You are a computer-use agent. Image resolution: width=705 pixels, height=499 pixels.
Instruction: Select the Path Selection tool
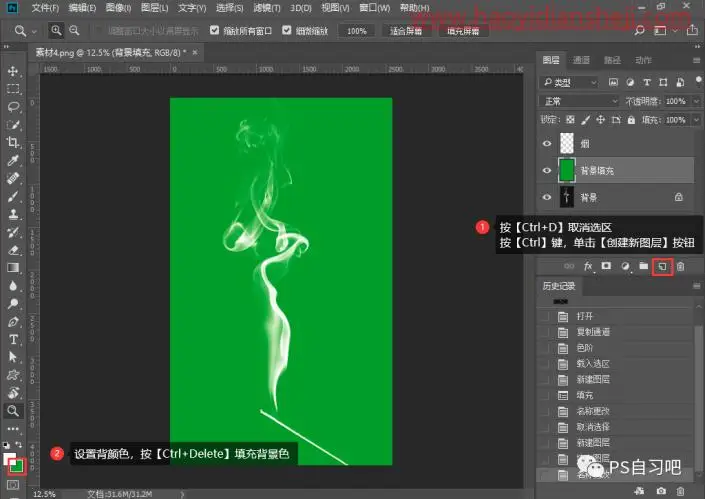click(x=13, y=357)
